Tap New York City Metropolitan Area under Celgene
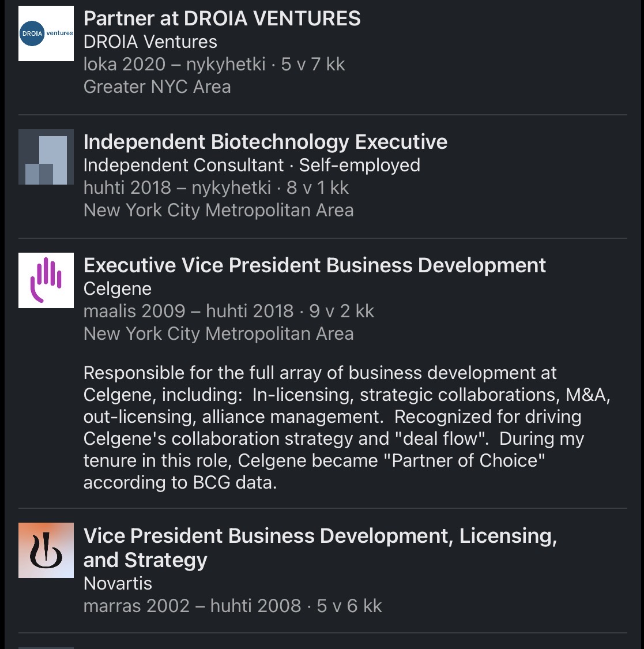The width and height of the screenshot is (644, 649). (x=219, y=333)
